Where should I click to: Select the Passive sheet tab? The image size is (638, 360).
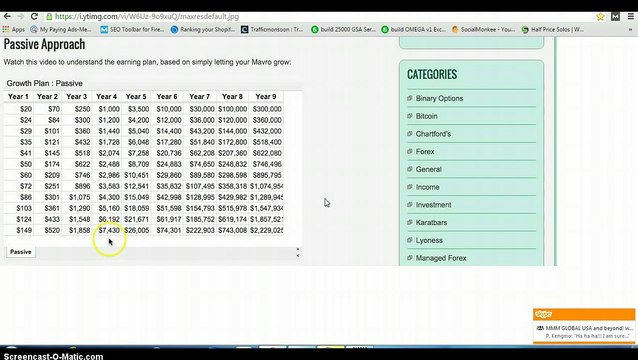[21, 252]
